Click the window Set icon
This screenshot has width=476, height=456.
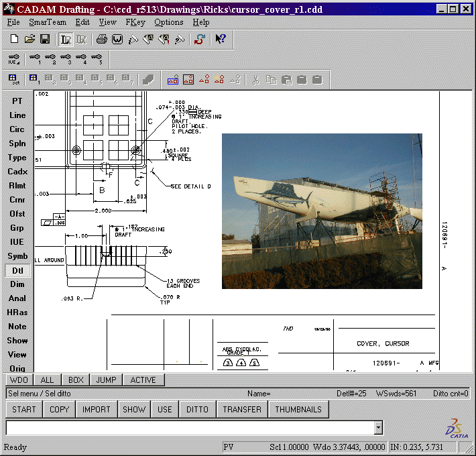[x=13, y=79]
